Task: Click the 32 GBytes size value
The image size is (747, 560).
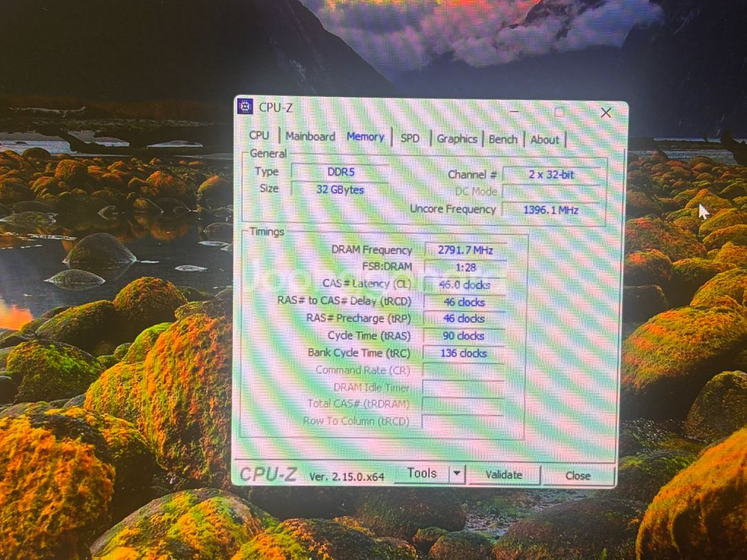Action: (x=340, y=190)
